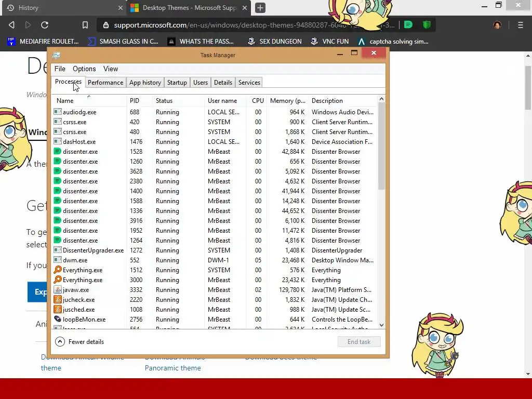Click the process list scroll down arrow
532x399 pixels.
coord(381,325)
